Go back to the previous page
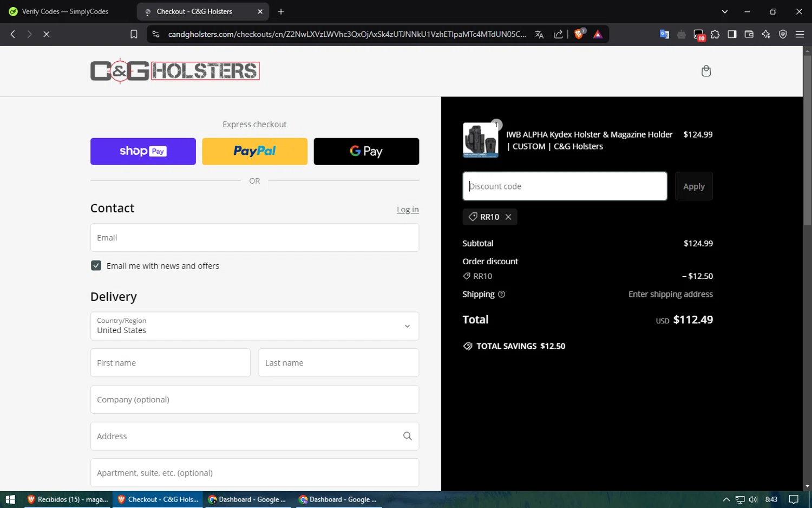This screenshot has height=508, width=812. click(13, 34)
